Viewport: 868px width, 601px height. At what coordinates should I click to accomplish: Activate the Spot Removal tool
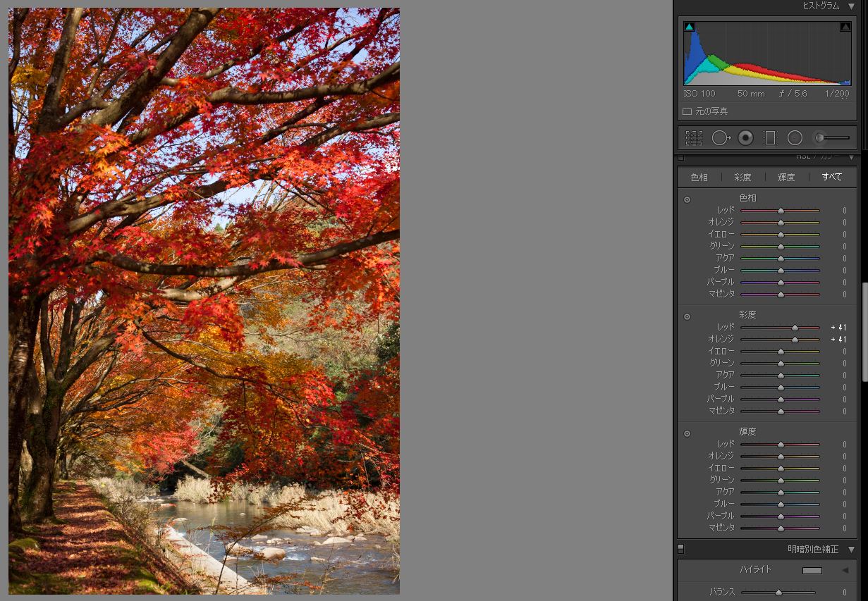(720, 138)
